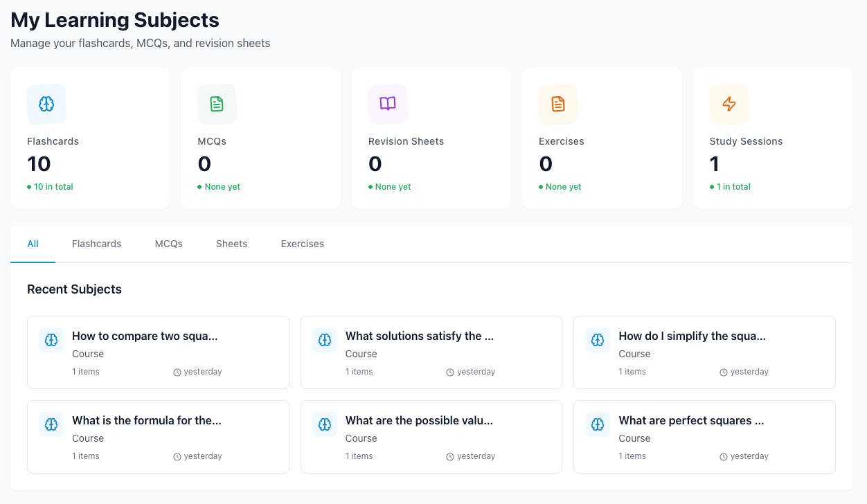Screen dimensions: 867x504
Task: Click the Study Sessions lightning bolt icon
Action: click(x=729, y=104)
